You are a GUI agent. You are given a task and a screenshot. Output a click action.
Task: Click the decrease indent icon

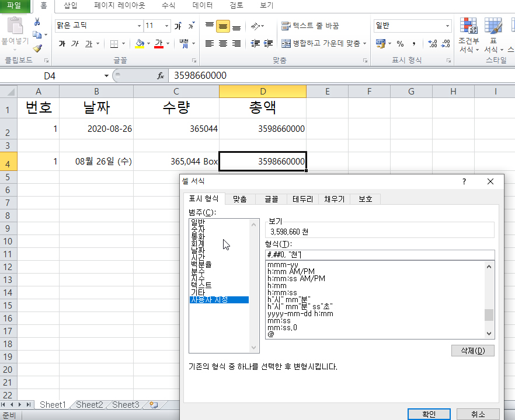pos(255,43)
